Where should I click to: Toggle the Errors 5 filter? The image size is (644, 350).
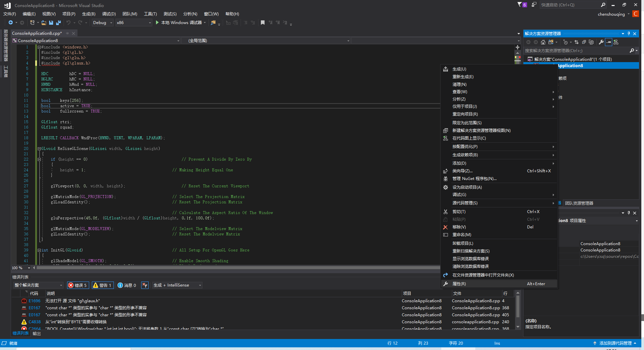(78, 285)
